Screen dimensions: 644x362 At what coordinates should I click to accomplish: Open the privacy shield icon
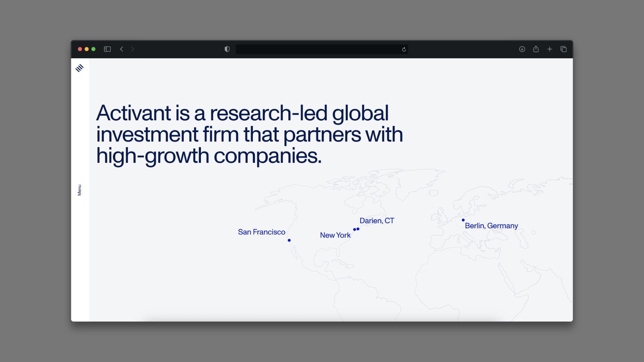point(227,49)
